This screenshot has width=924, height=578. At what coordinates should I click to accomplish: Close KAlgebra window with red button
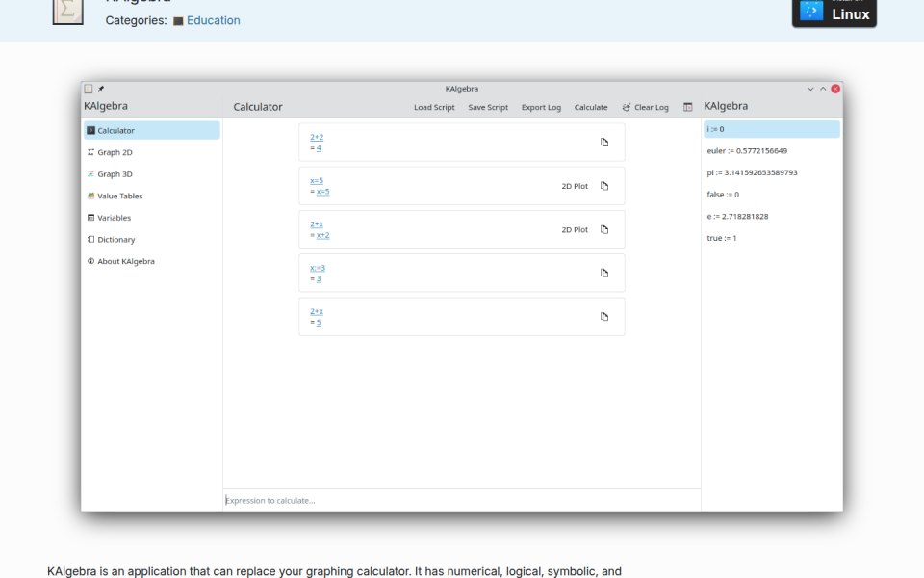point(835,89)
